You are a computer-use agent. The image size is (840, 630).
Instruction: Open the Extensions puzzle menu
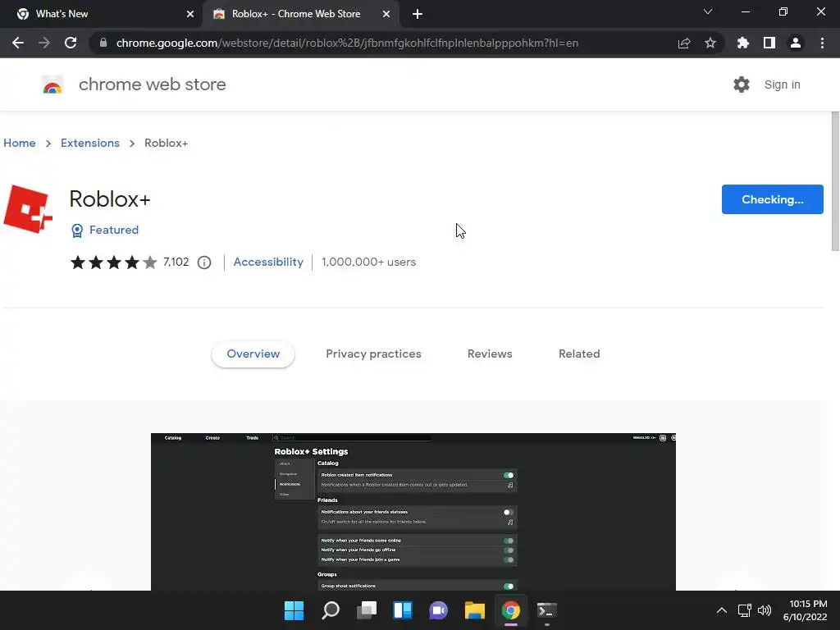pos(743,43)
